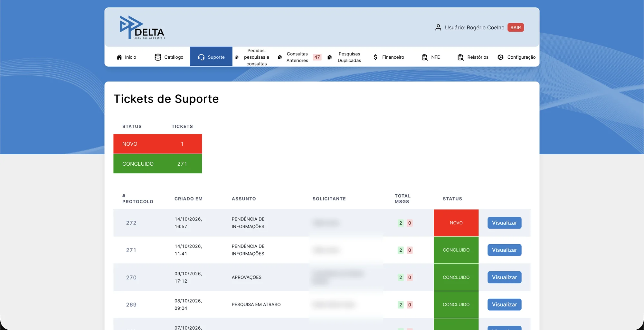
Task: Open the Inicio menu item
Action: (x=126, y=57)
